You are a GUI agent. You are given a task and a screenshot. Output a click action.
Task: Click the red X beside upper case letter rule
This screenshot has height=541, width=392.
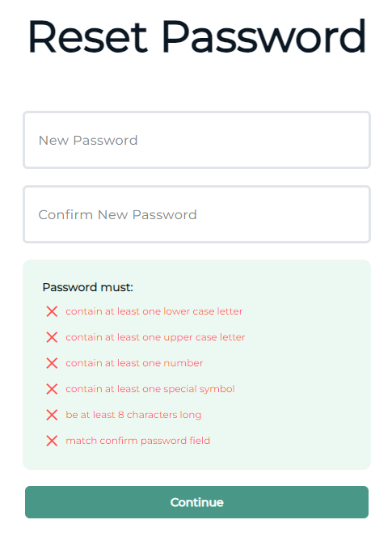[52, 337]
